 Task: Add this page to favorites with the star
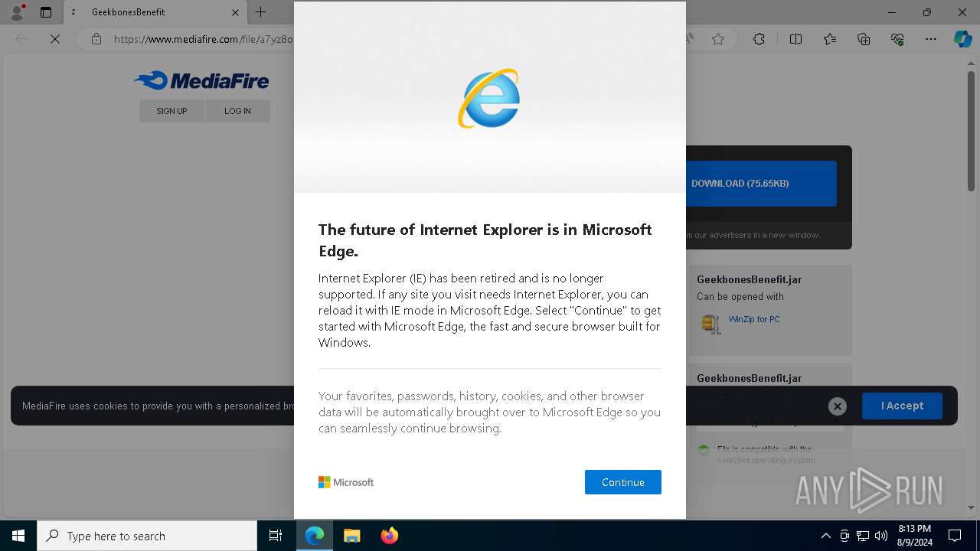[x=718, y=39]
